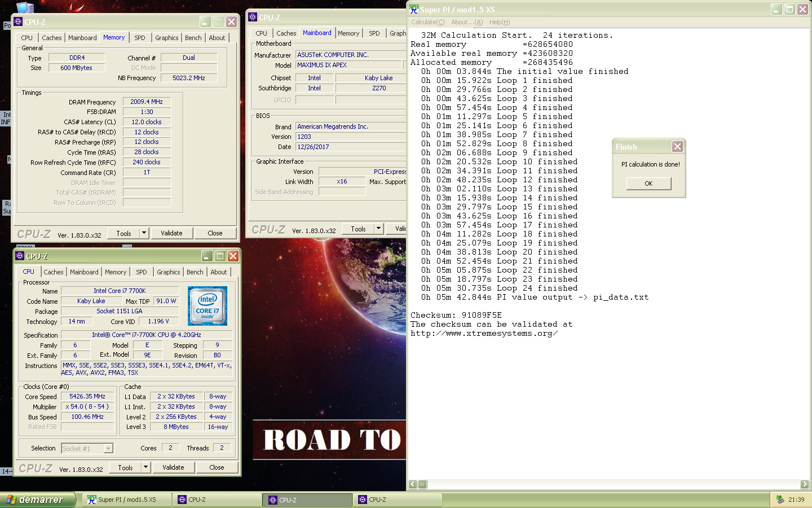The image size is (812, 508).
Task: Open the Calculate menu in Super PI
Action: point(427,22)
